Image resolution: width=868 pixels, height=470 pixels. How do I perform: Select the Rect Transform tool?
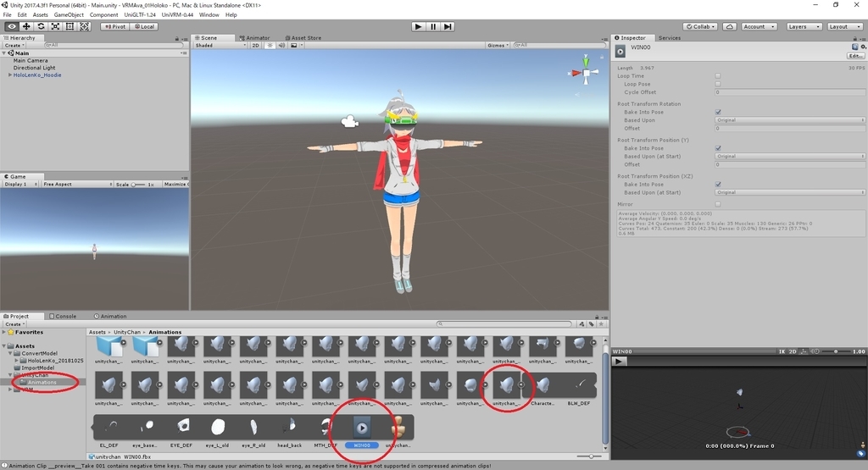(70, 26)
